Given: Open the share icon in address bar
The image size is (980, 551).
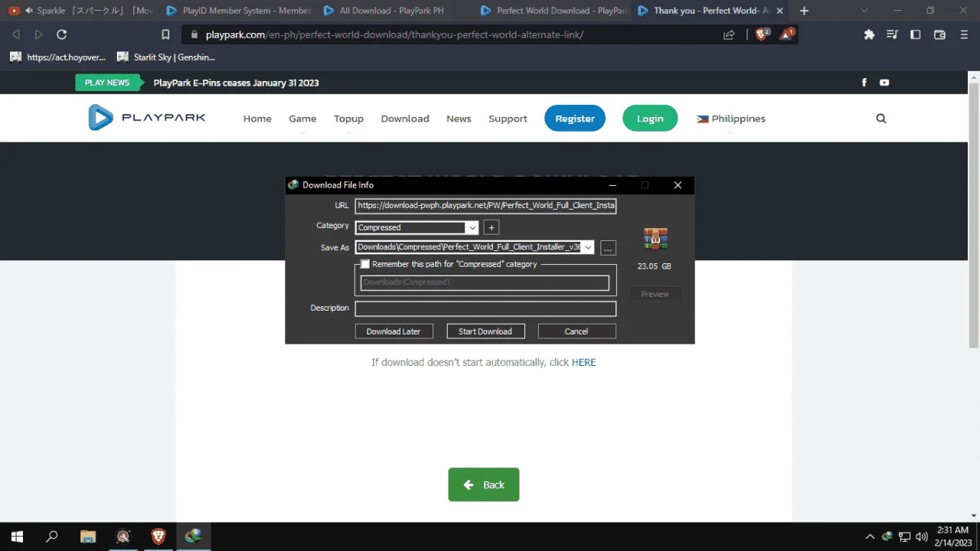Looking at the screenshot, I should click(729, 34).
